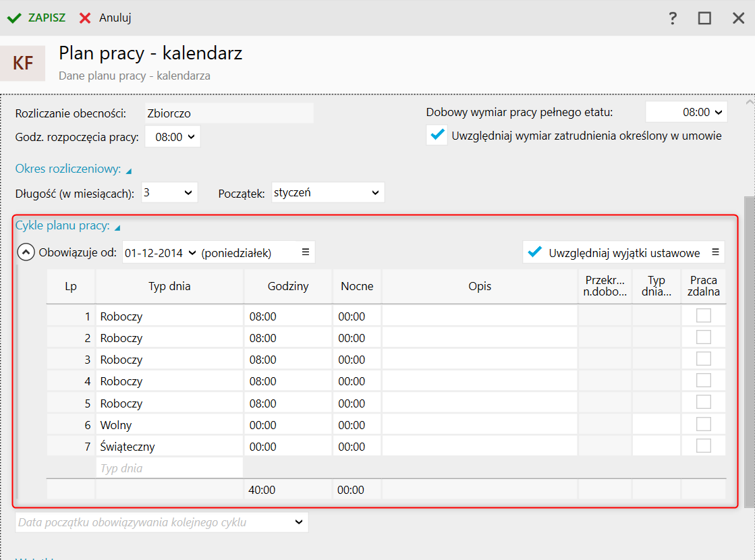This screenshot has height=560, width=755.
Task: Enable Praca zdalna for row 1
Action: click(x=704, y=316)
